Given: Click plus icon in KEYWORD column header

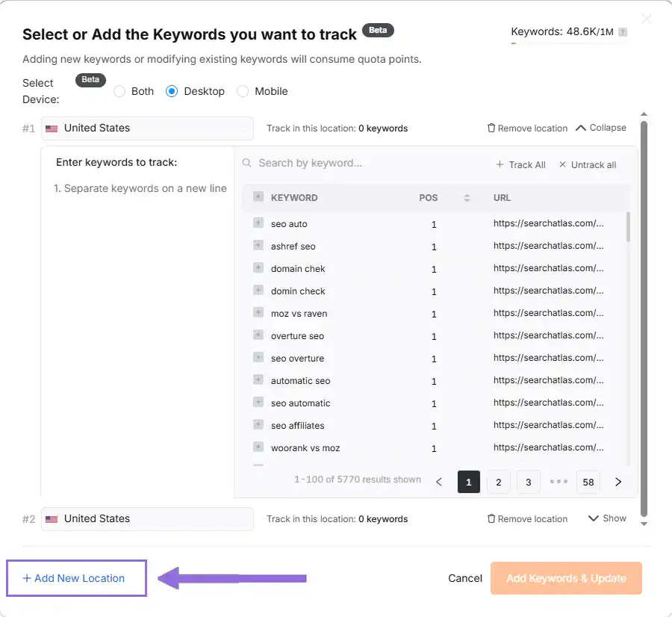Looking at the screenshot, I should (x=258, y=197).
